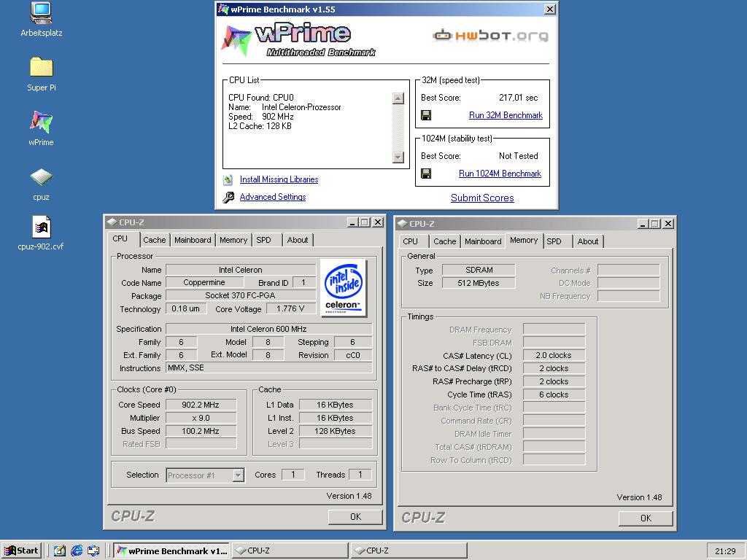The image size is (747, 560).
Task: Click OK in the right CPU-Z memory window
Action: click(x=646, y=518)
